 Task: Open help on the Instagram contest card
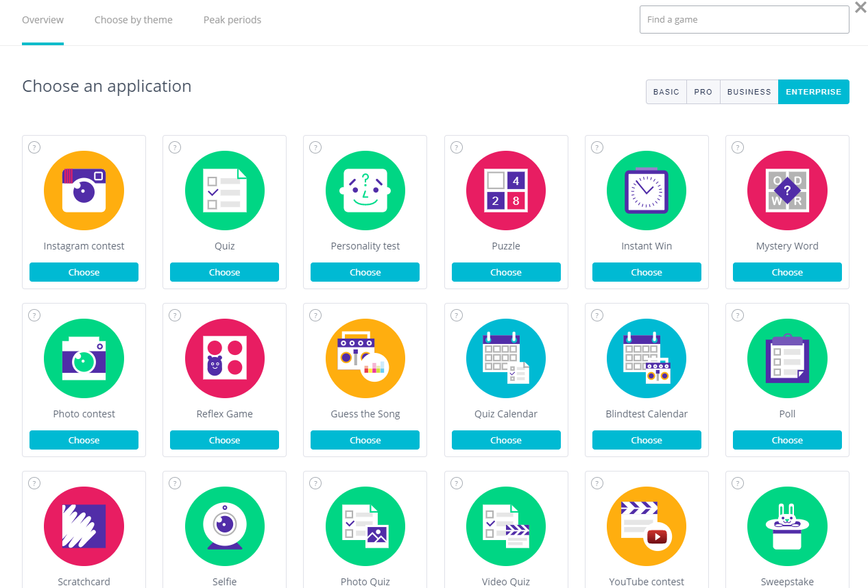coord(34,147)
